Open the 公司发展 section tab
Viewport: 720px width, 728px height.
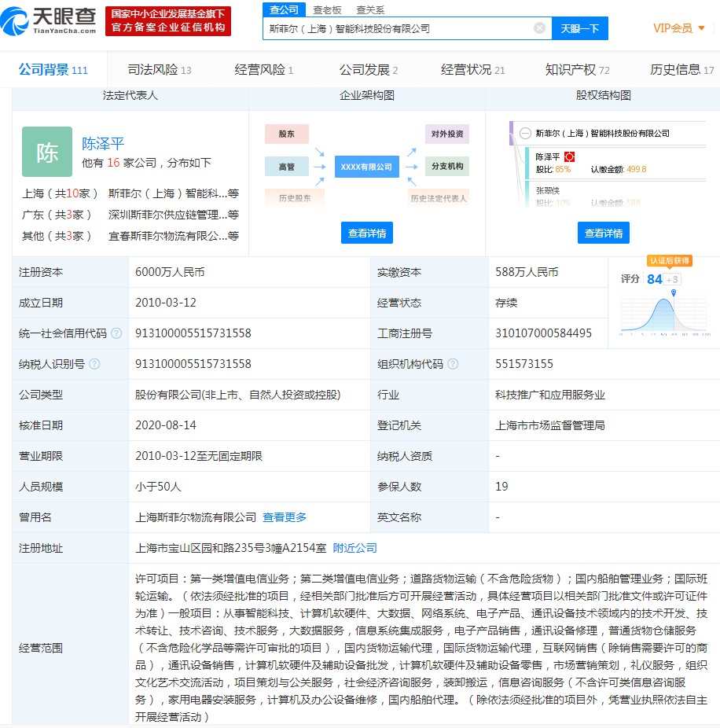click(368, 70)
